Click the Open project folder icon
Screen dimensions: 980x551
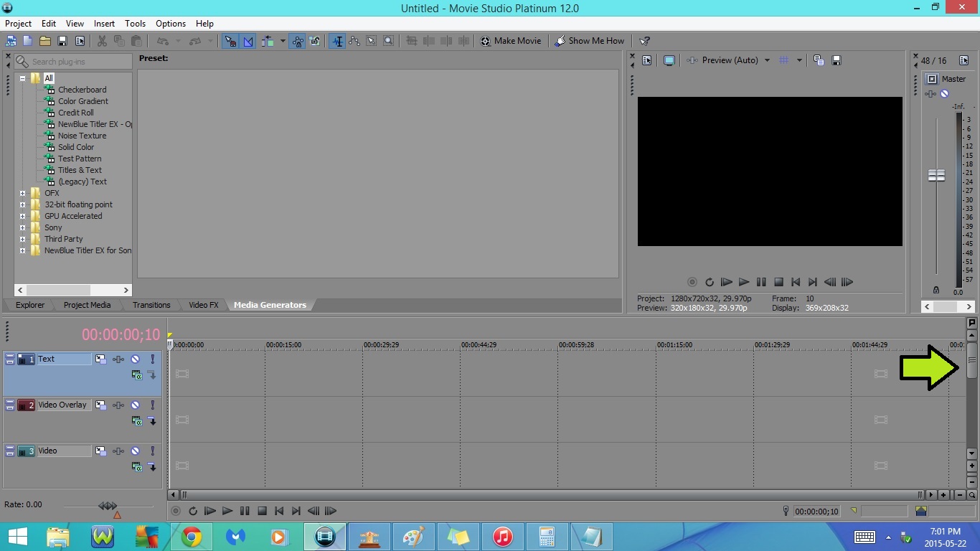pyautogui.click(x=44, y=41)
